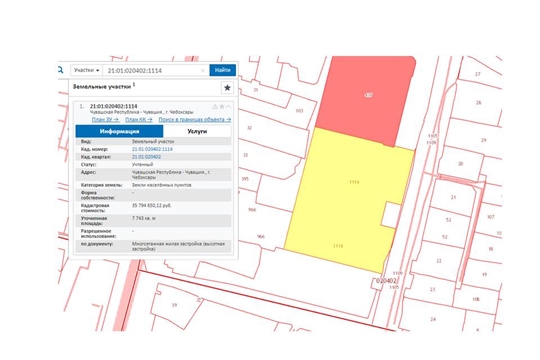Click the black star favorites button
The width and height of the screenshot is (540, 360).
pos(227,88)
